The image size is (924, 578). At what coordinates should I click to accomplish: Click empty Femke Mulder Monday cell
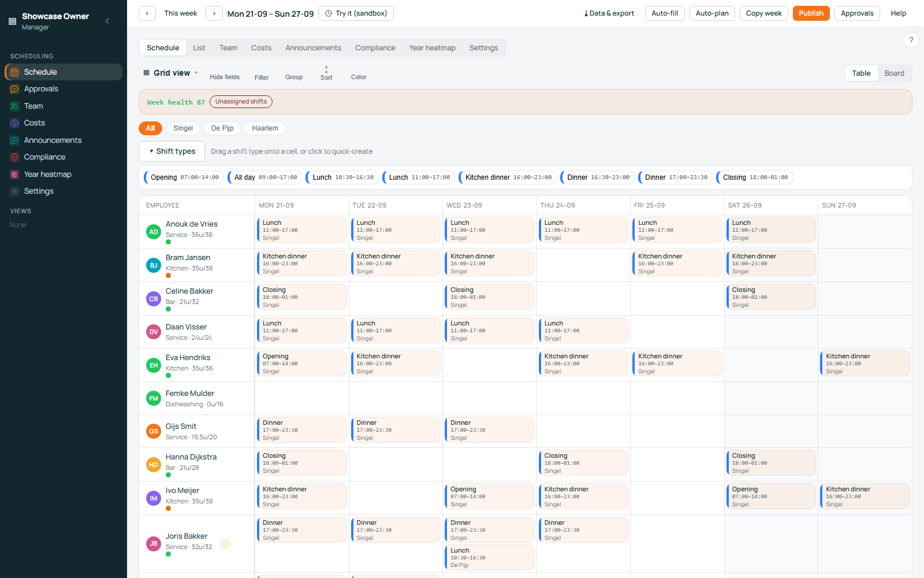301,398
